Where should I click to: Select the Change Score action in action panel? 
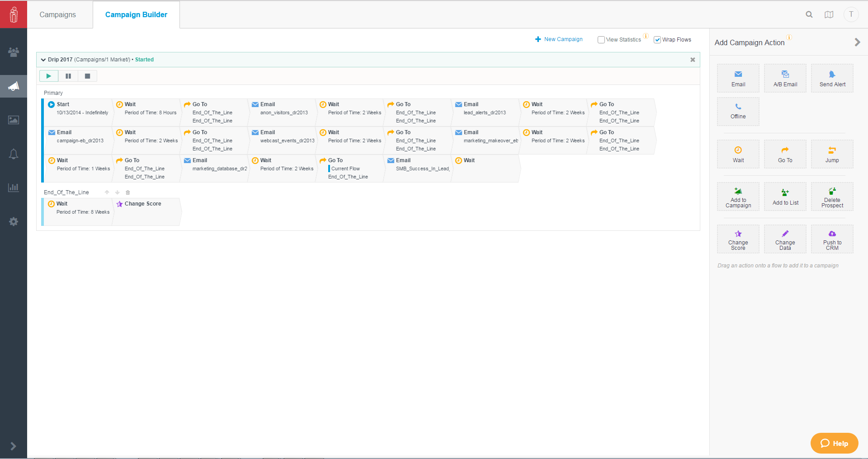[x=738, y=239]
